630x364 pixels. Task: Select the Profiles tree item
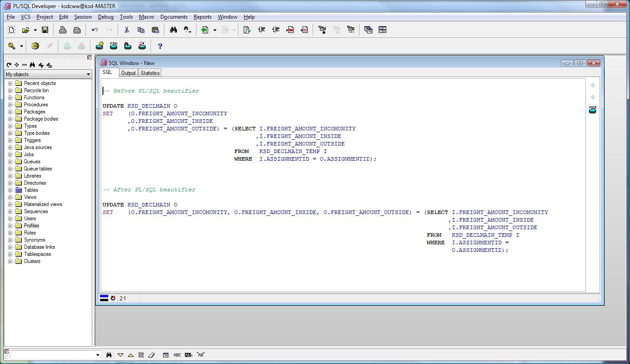(x=32, y=226)
